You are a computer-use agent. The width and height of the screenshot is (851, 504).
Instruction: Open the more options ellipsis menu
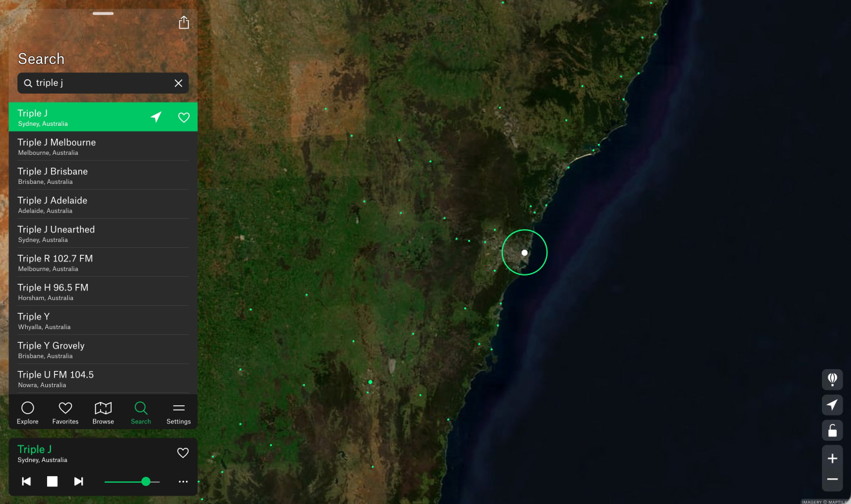[x=183, y=481]
